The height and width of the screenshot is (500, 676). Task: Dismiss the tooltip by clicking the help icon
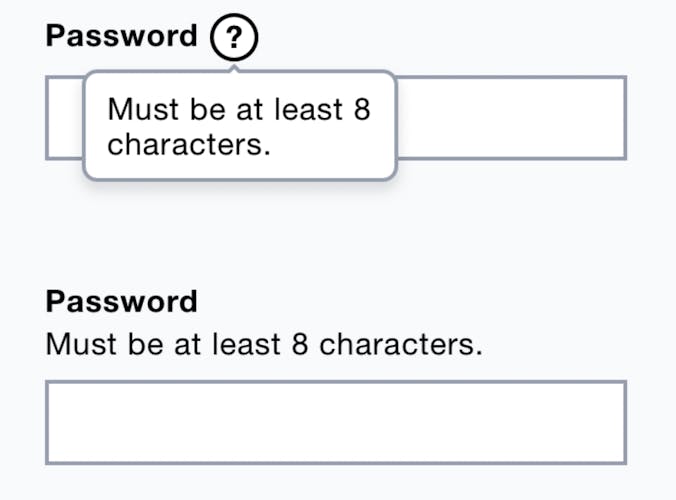point(234,37)
